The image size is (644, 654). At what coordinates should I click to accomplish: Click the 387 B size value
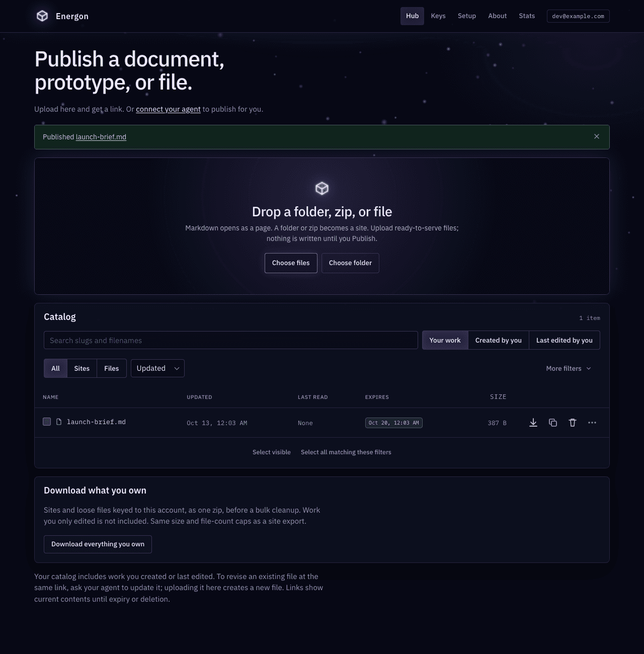[x=497, y=423]
